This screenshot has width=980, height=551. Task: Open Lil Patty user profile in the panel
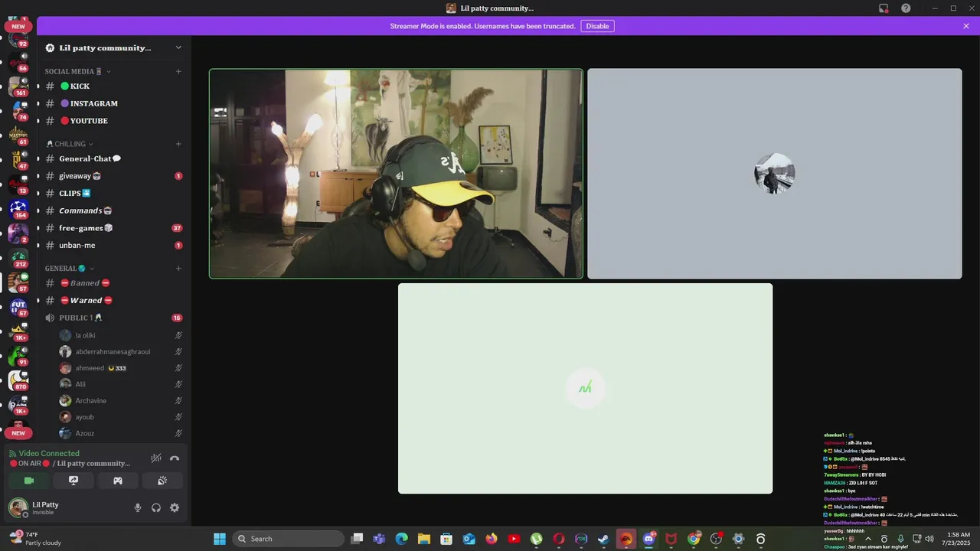65,507
